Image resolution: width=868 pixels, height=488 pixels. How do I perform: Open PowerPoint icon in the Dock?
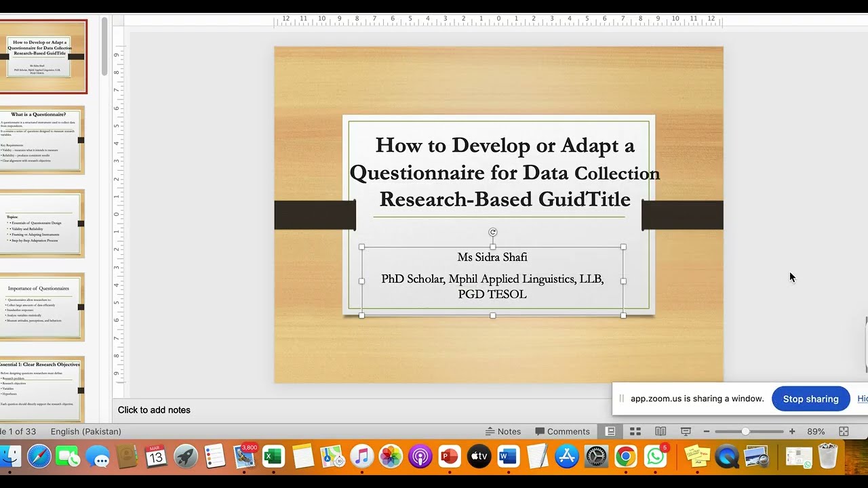[x=450, y=456]
